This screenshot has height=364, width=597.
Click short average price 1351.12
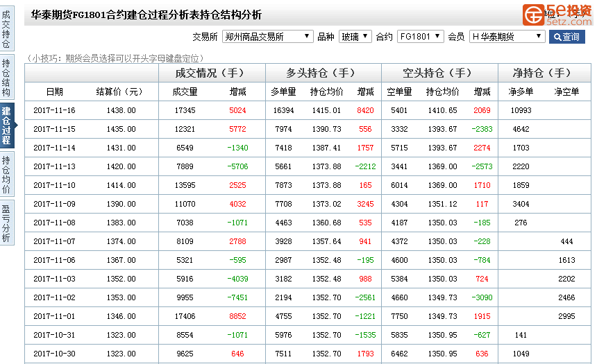[x=442, y=204]
